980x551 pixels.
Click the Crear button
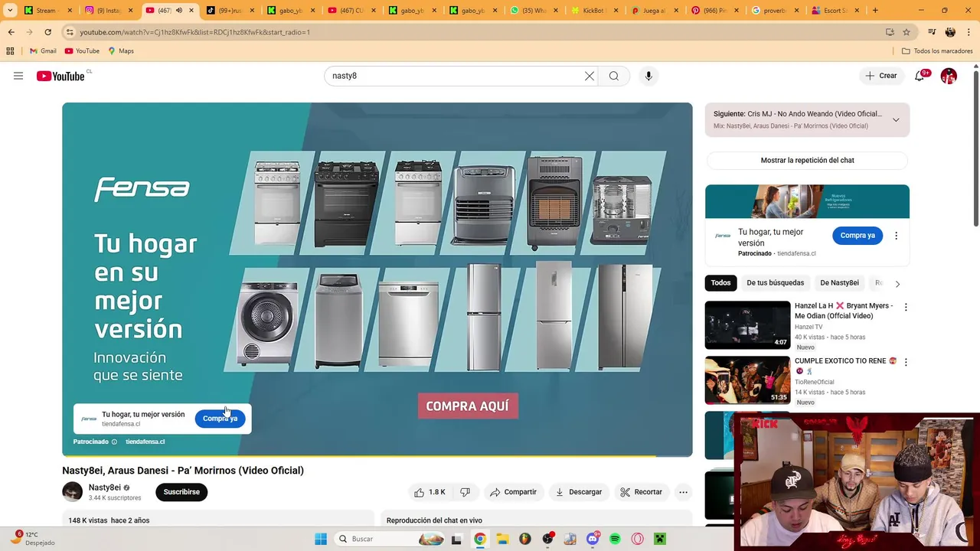click(x=880, y=76)
